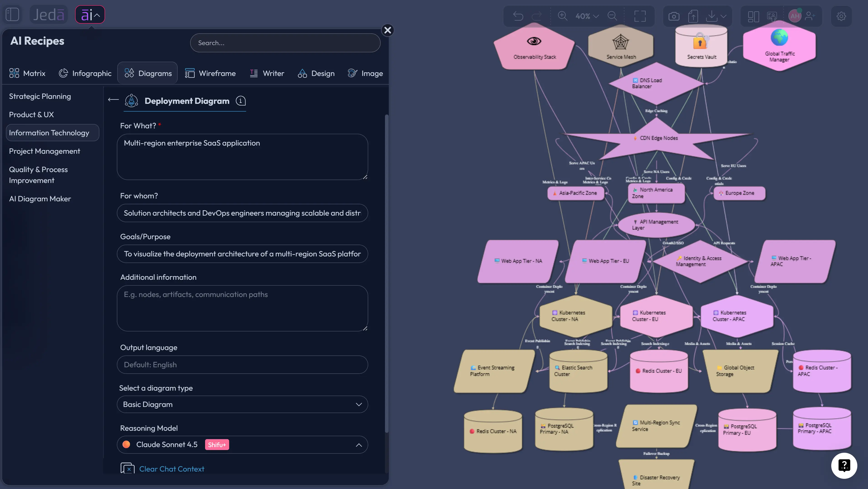This screenshot has width=868, height=489.
Task: Go back using the left arrow
Action: click(113, 100)
